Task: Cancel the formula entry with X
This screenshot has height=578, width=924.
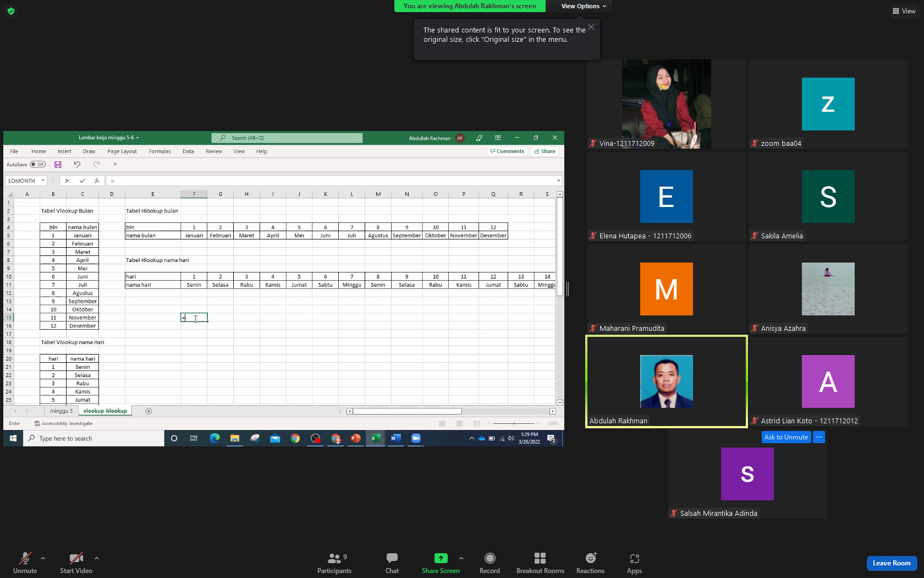Action: point(67,181)
